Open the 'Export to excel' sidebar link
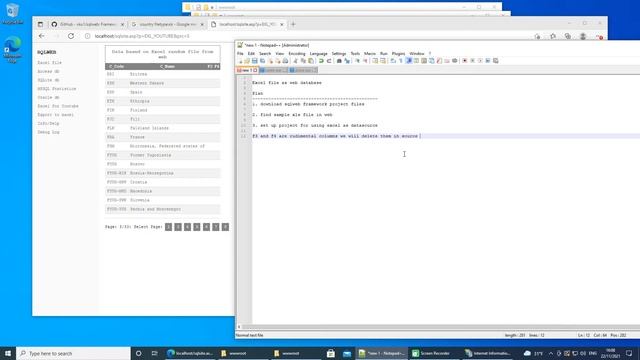The width and height of the screenshot is (640, 360). click(x=56, y=115)
